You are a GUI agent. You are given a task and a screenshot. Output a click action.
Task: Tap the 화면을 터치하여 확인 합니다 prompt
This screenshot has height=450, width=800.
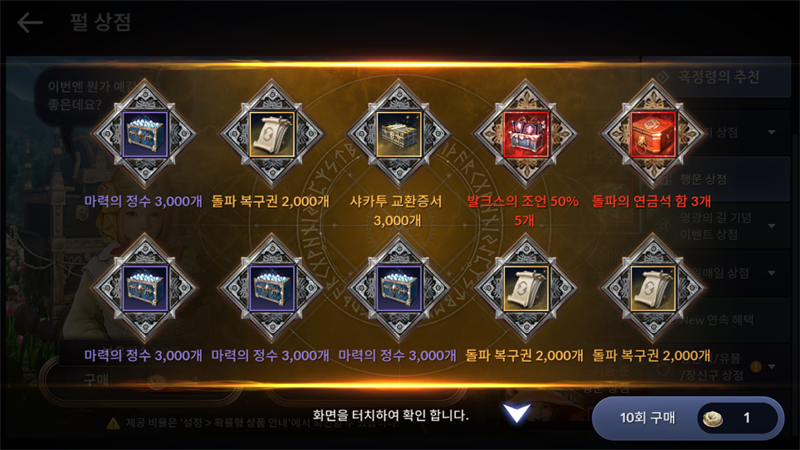(x=390, y=415)
